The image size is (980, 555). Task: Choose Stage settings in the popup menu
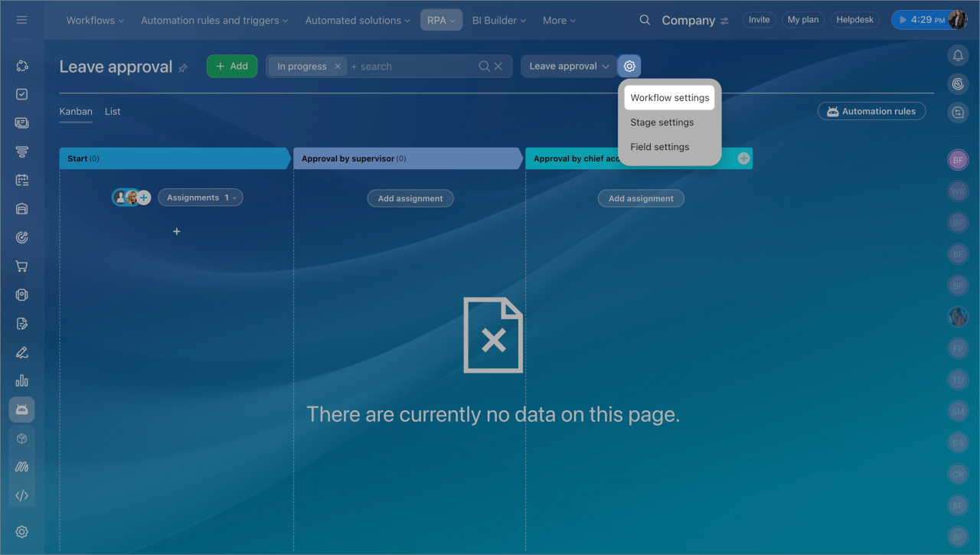pos(661,122)
